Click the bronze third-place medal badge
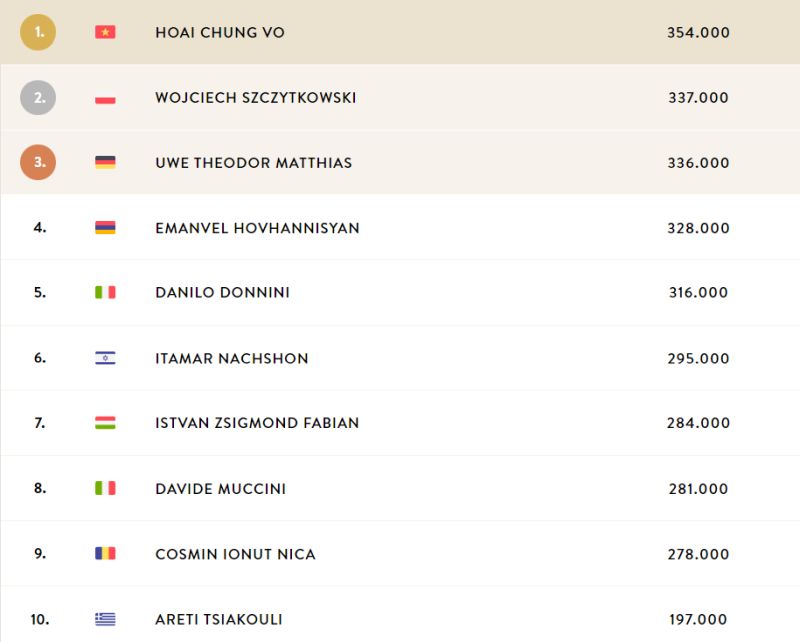800x642 pixels. 38,162
